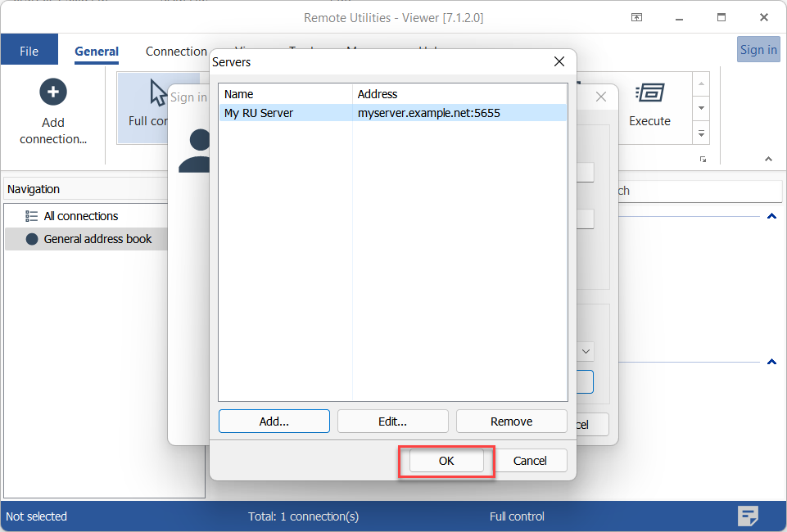Image resolution: width=787 pixels, height=532 pixels.
Task: Click the Edit... button
Action: tap(392, 422)
